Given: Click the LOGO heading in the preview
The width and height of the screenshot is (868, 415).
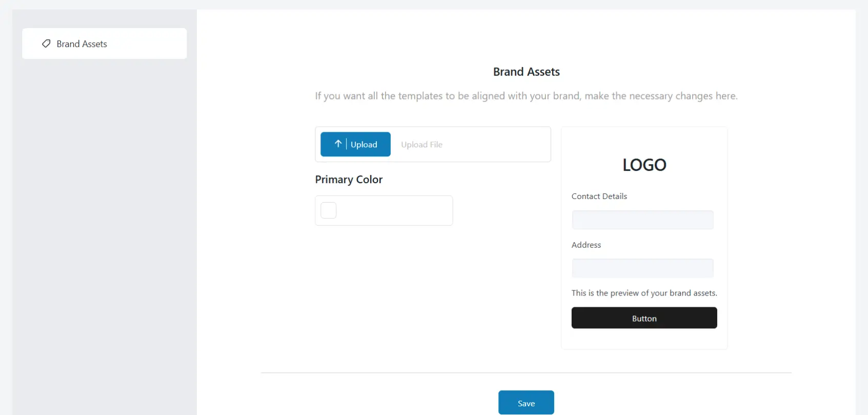Looking at the screenshot, I should 644,164.
